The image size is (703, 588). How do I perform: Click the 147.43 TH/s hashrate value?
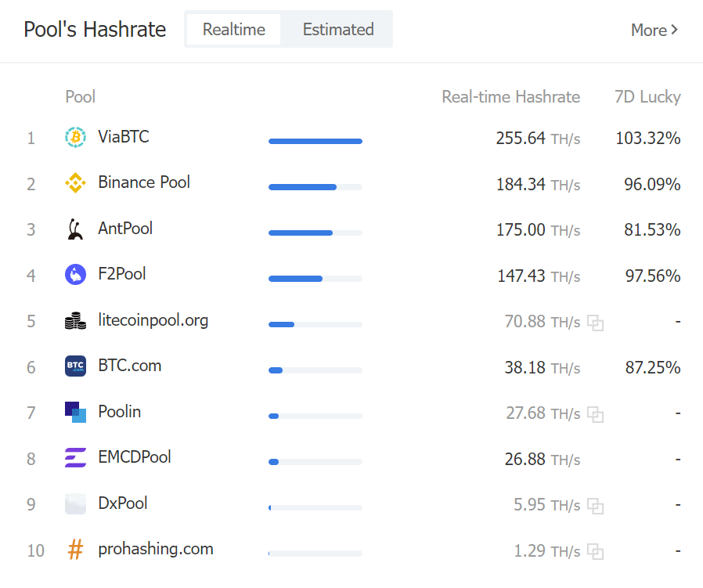click(539, 276)
